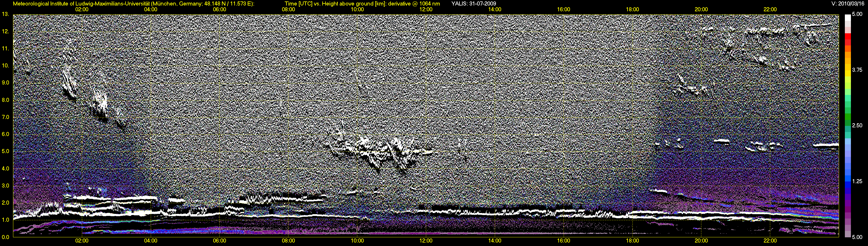
Task: Click the 08:00 label on the bottom time axis
Action: [288, 241]
